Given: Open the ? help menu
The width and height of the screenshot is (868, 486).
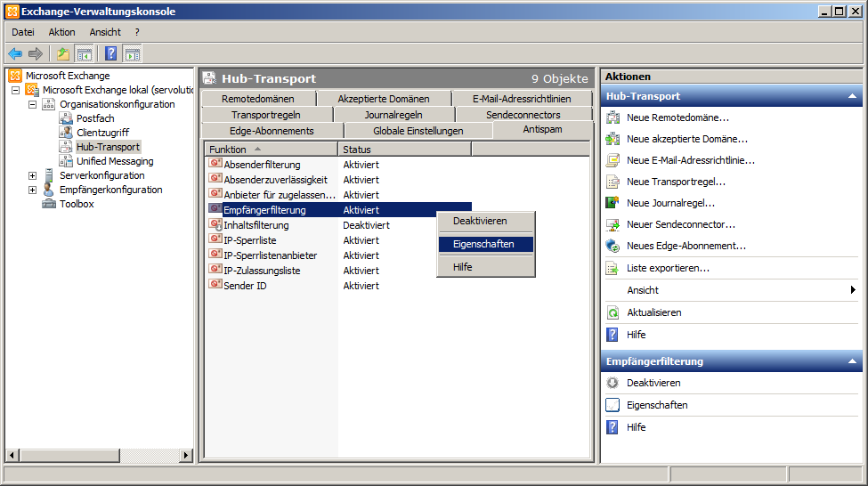Looking at the screenshot, I should (x=137, y=32).
